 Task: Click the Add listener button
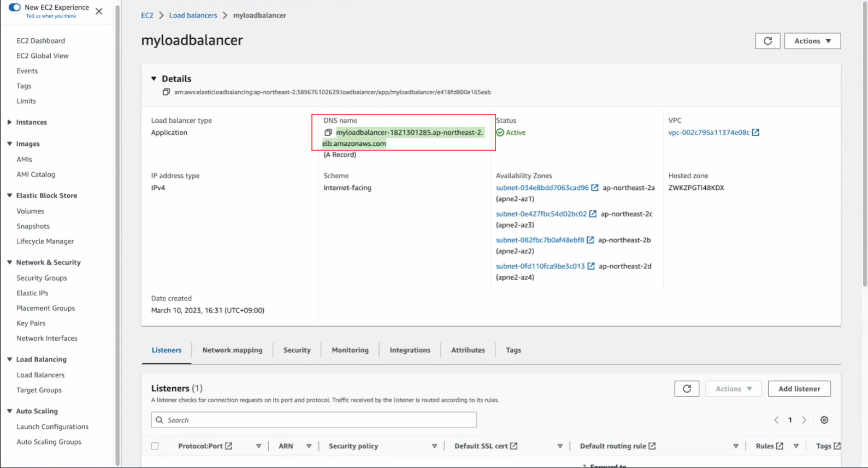click(799, 389)
